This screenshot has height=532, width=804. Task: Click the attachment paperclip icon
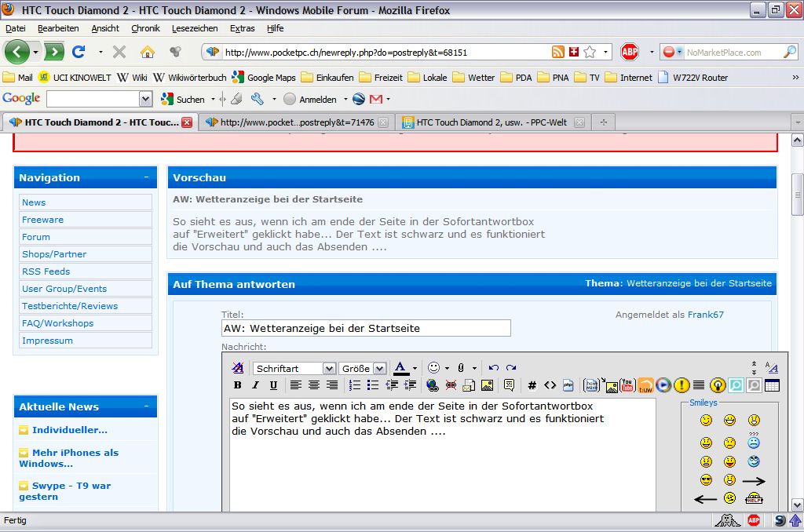tap(461, 368)
